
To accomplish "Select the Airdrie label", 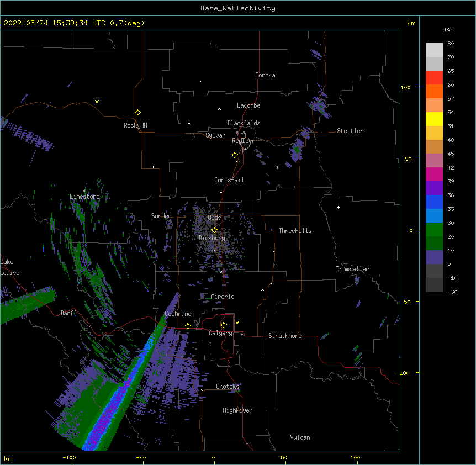I will click(223, 297).
